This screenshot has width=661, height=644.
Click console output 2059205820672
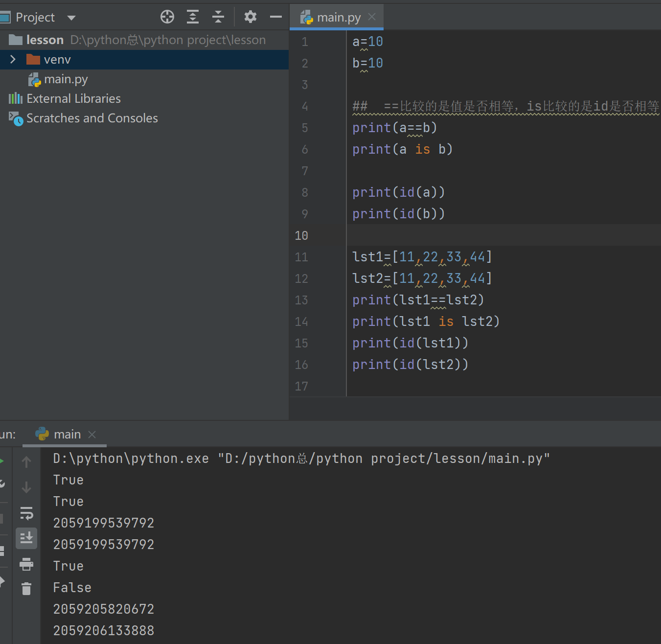pos(104,609)
